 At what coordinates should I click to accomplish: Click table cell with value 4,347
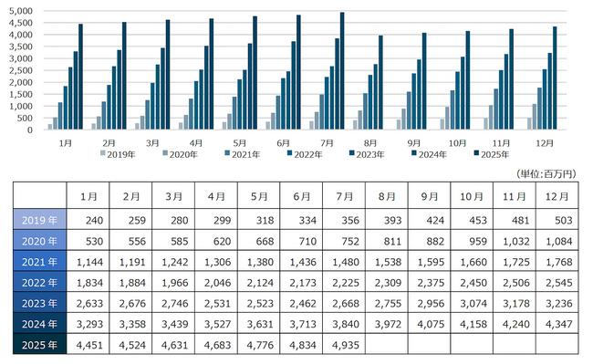(x=557, y=324)
